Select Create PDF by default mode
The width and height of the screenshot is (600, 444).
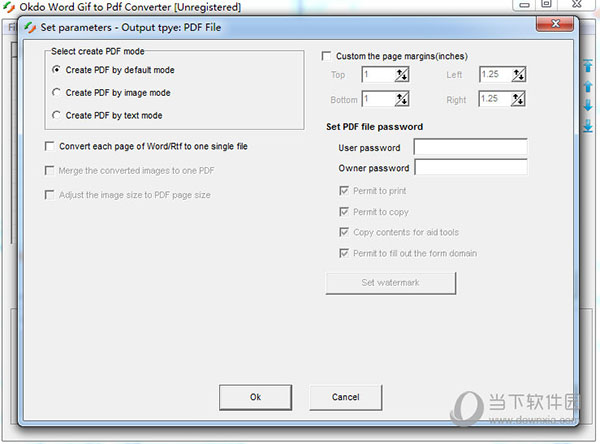[x=57, y=70]
